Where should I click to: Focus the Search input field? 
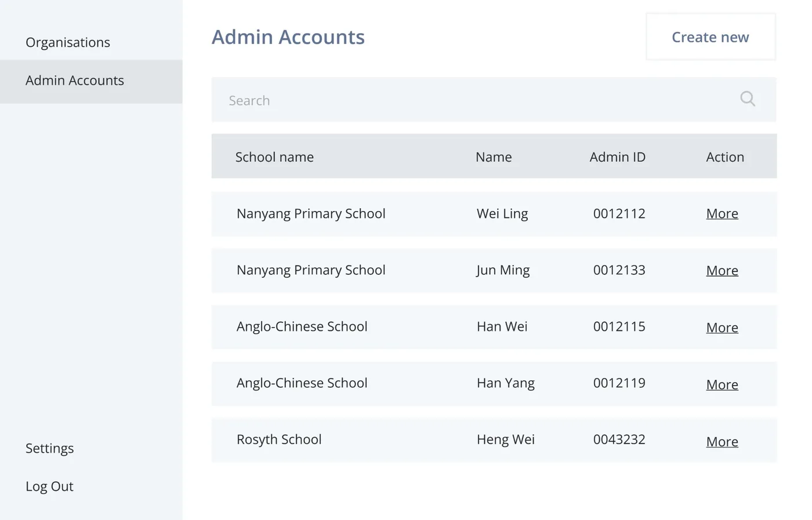point(494,100)
